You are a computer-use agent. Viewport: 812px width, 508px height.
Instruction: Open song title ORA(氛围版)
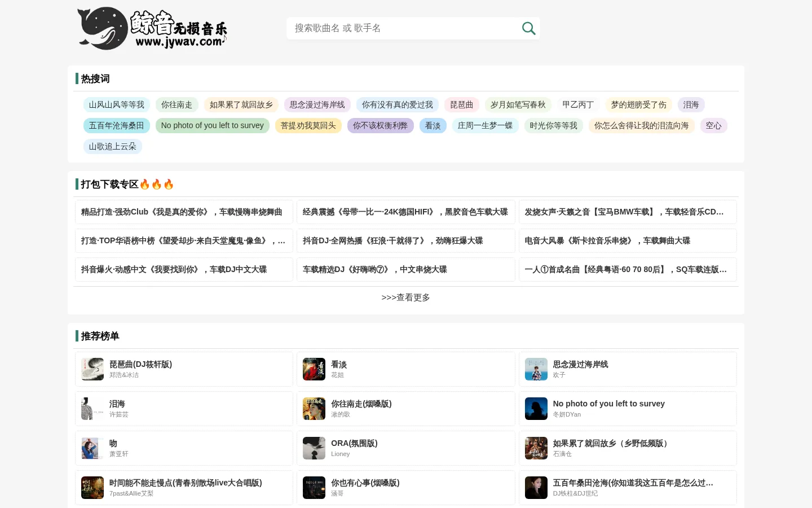(354, 443)
